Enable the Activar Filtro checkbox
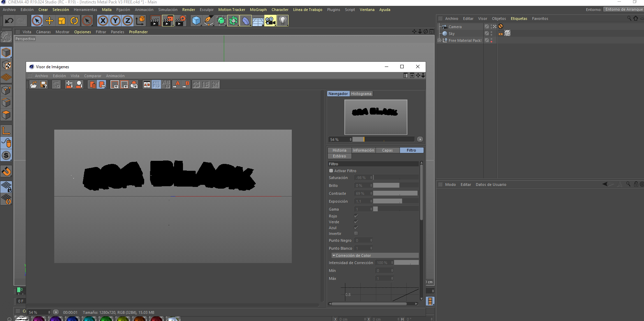The image size is (644, 321). click(331, 171)
